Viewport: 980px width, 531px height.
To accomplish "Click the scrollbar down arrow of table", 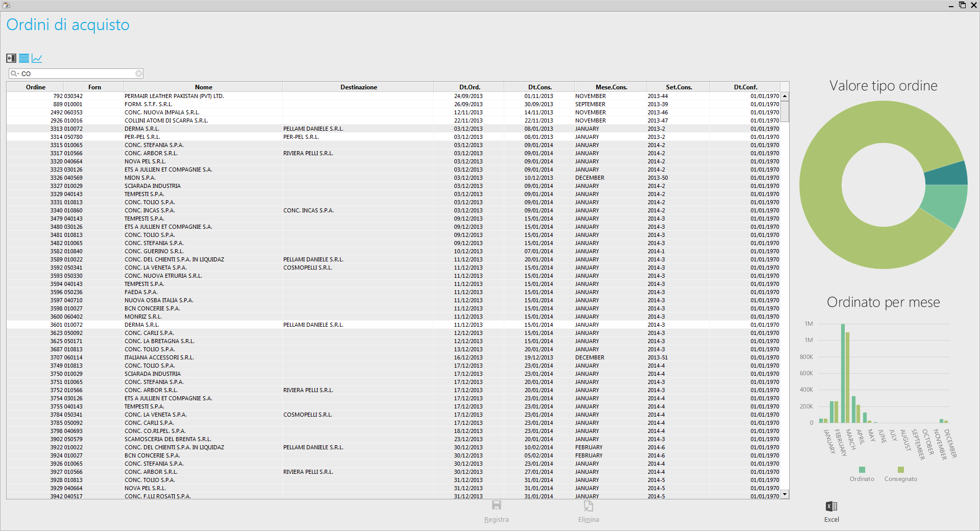I will tap(785, 494).
